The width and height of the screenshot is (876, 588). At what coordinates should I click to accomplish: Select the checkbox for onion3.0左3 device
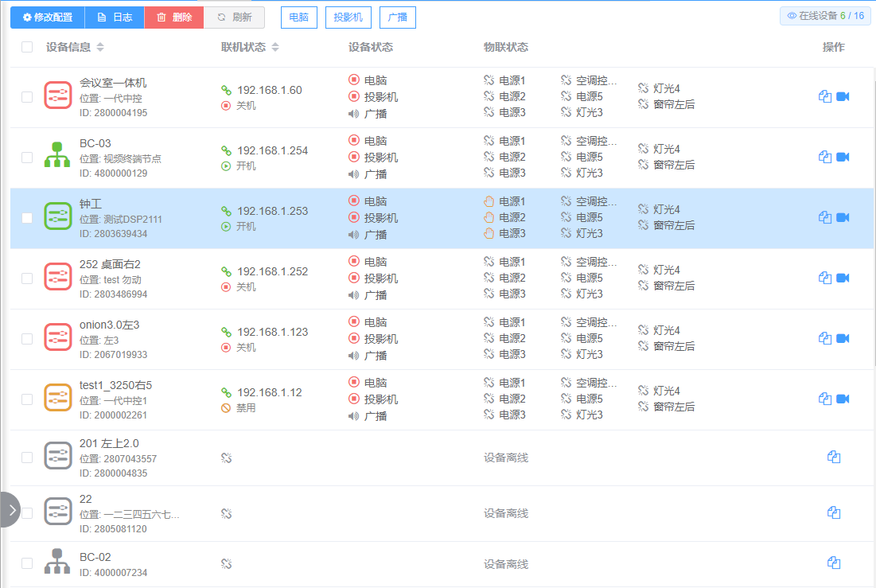point(27,339)
